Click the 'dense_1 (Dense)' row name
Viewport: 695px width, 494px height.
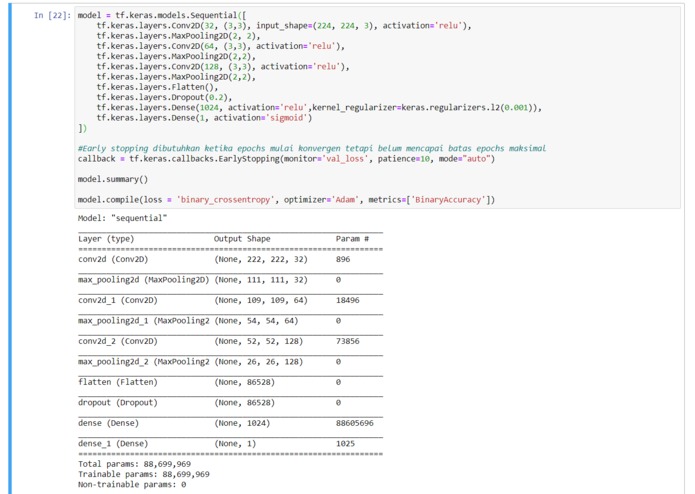pos(113,443)
